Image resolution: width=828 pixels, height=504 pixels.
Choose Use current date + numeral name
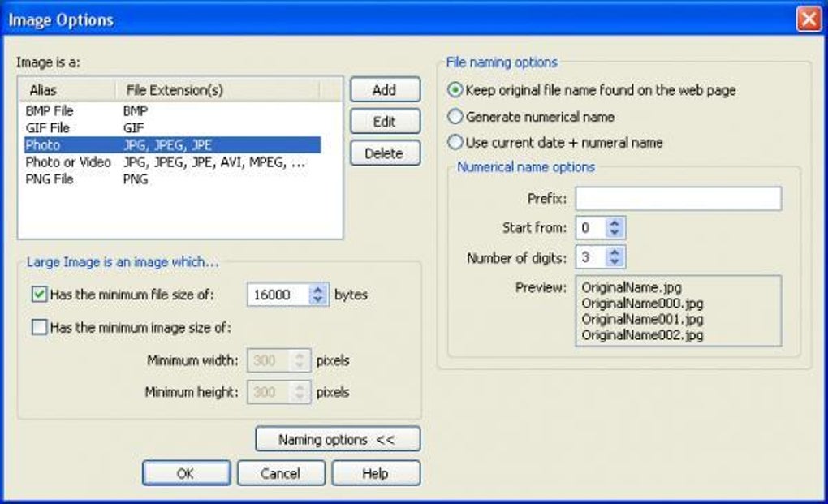click(x=455, y=142)
